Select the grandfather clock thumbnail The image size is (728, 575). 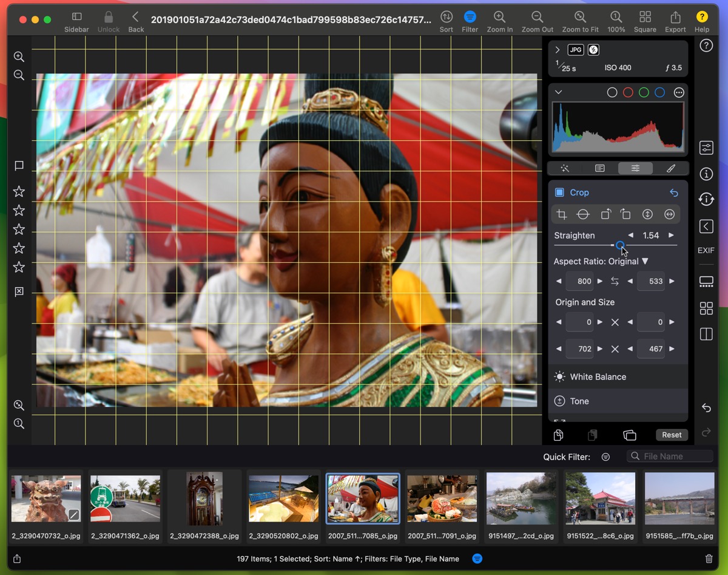(x=204, y=498)
